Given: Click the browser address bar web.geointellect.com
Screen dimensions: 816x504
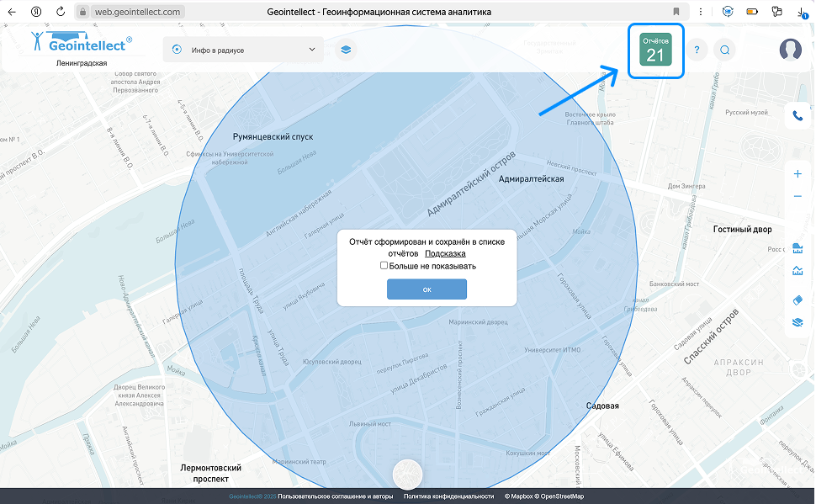Looking at the screenshot, I should (x=137, y=12).
